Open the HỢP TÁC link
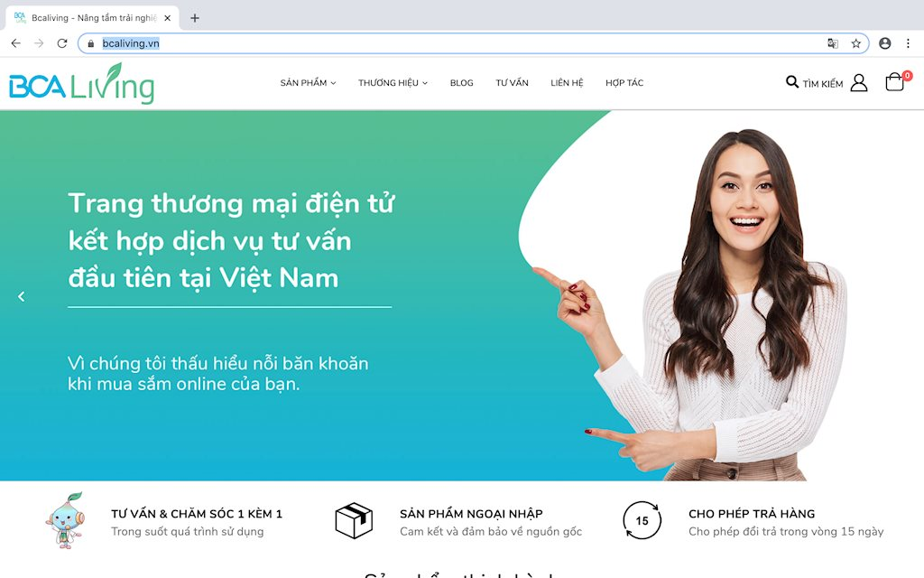Image resolution: width=924 pixels, height=578 pixels. click(624, 82)
